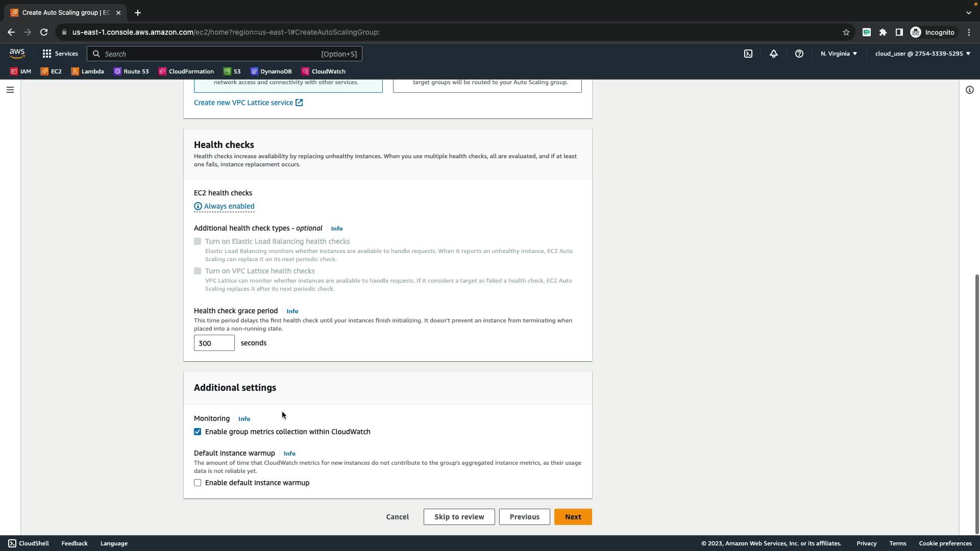Click the orange Next button
The image size is (980, 551).
[x=573, y=517]
